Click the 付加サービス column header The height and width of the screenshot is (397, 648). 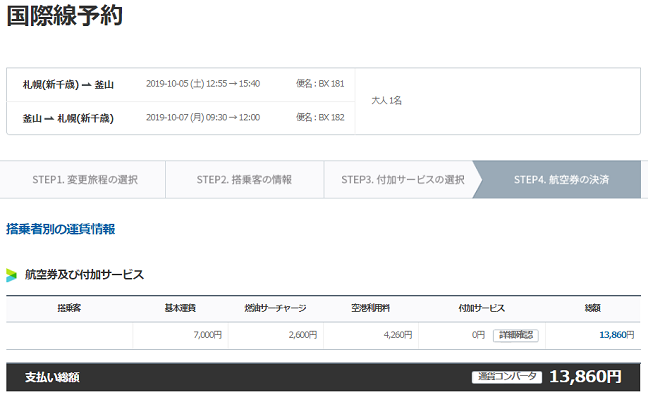click(x=481, y=308)
